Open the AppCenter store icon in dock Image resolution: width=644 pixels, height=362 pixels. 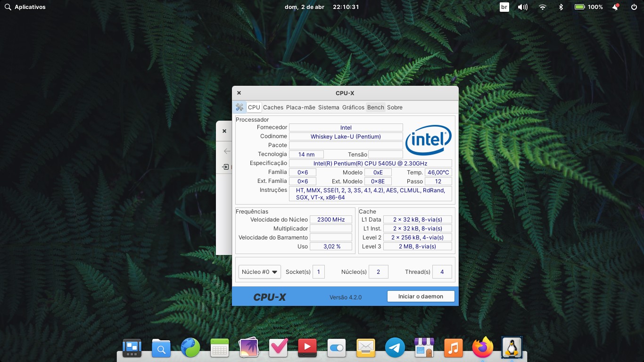[x=424, y=348]
